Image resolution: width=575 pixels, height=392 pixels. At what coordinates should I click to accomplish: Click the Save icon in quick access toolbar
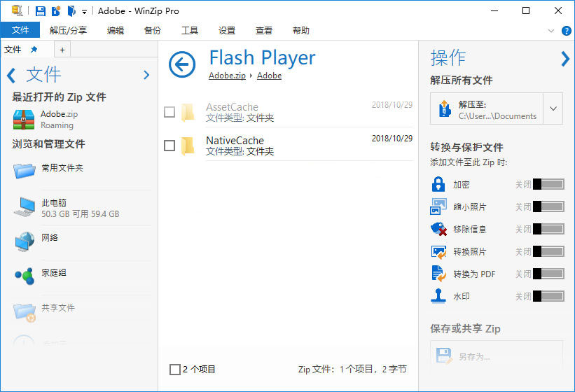[41, 11]
